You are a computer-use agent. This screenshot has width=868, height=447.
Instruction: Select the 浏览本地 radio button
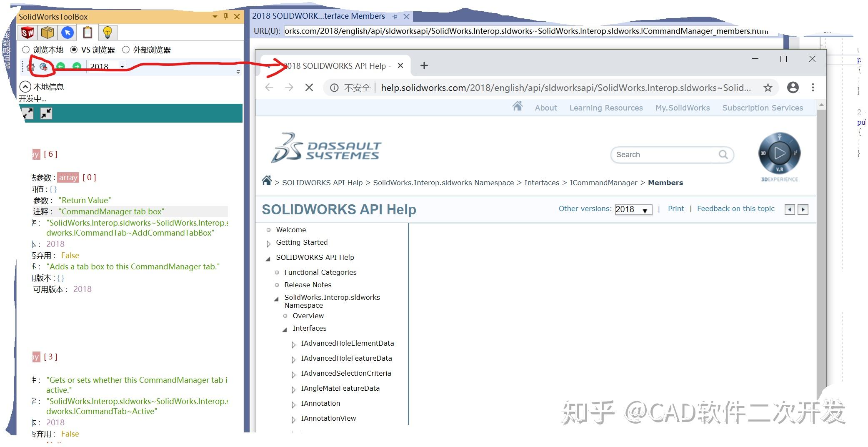pos(25,50)
